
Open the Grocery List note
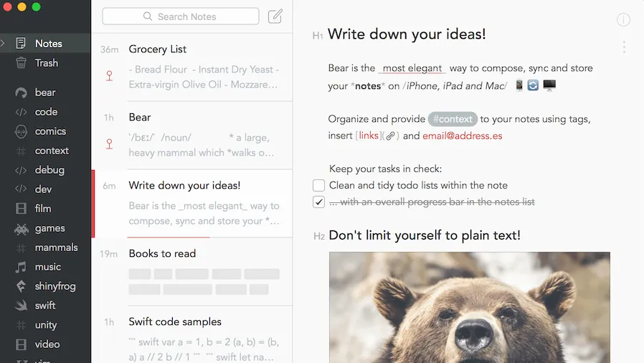pos(191,67)
